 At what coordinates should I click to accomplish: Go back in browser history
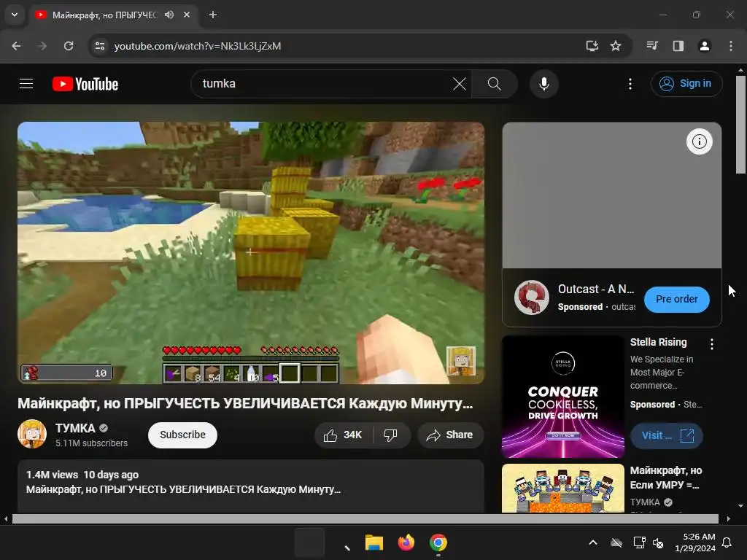coord(16,46)
